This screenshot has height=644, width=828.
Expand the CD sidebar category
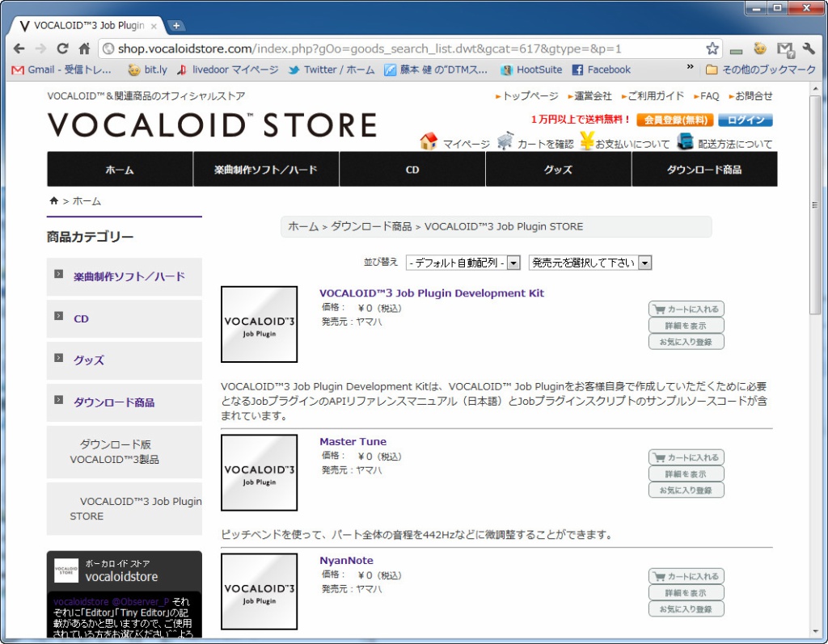[124, 319]
